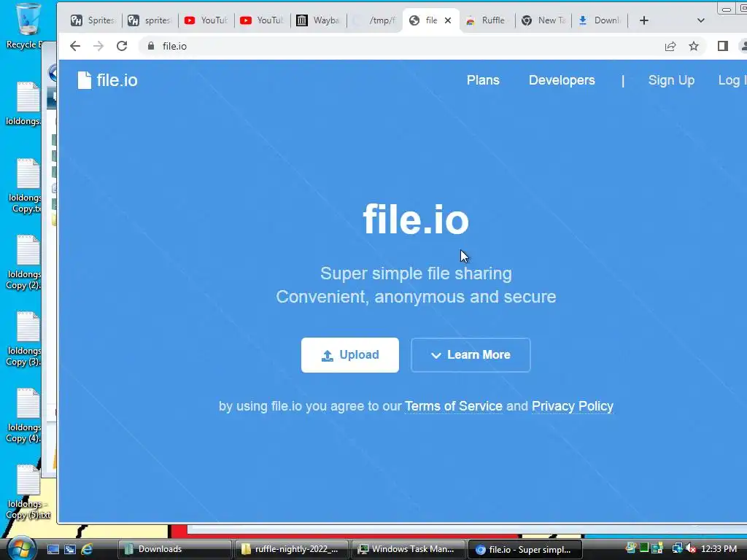Click the Sign Up link
The width and height of the screenshot is (747, 560).
[671, 80]
